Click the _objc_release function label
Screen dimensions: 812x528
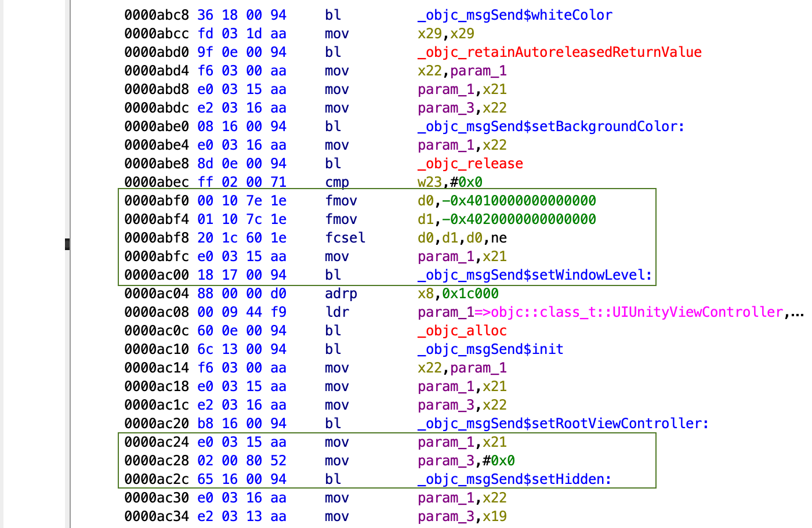pos(470,164)
